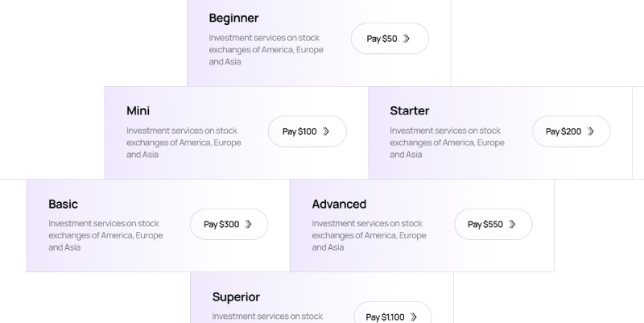Click the Advanced plan description text
Image resolution: width=644 pixels, height=323 pixels.
point(369,235)
